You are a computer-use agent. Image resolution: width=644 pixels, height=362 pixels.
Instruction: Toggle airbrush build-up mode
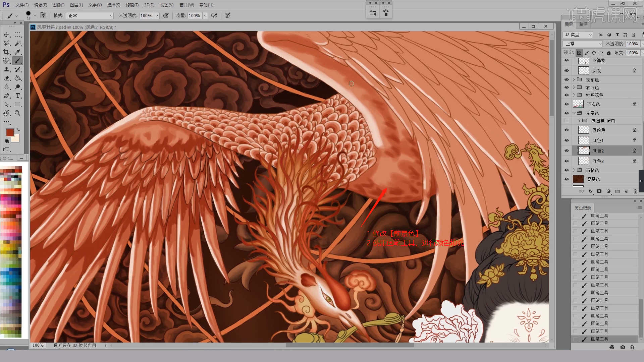214,15
